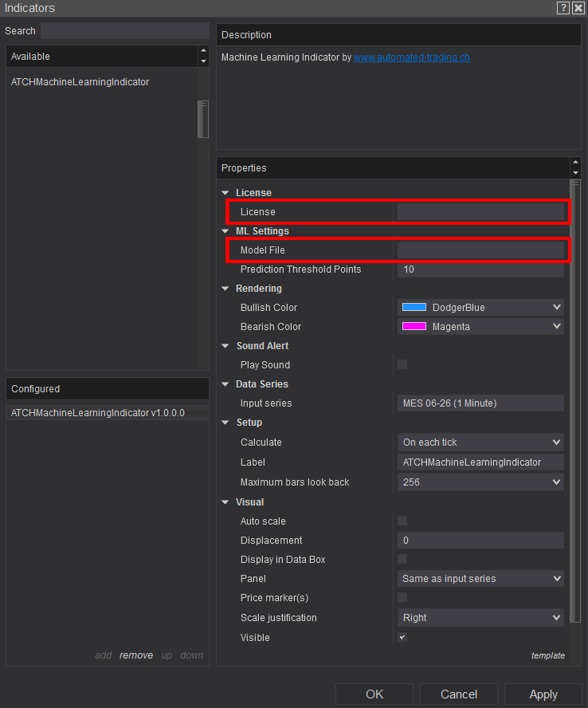Click the help question mark icon
588x708 pixels.
tap(563, 8)
